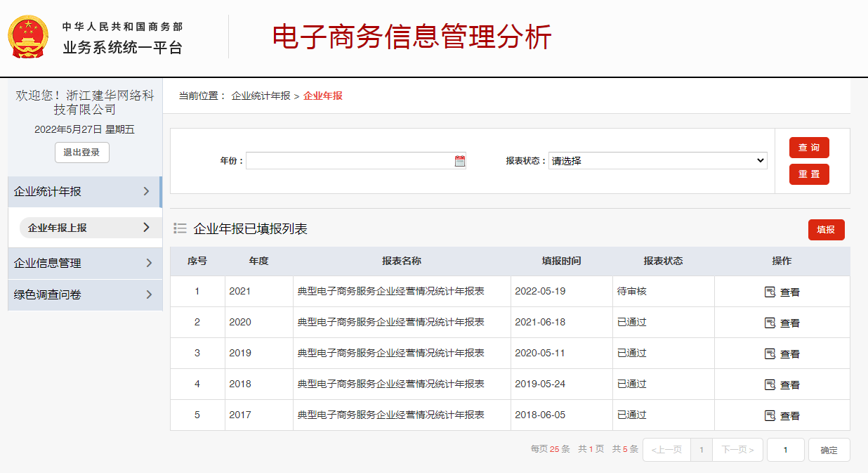Open the 查看 document icon for the 2018 report

coord(770,384)
